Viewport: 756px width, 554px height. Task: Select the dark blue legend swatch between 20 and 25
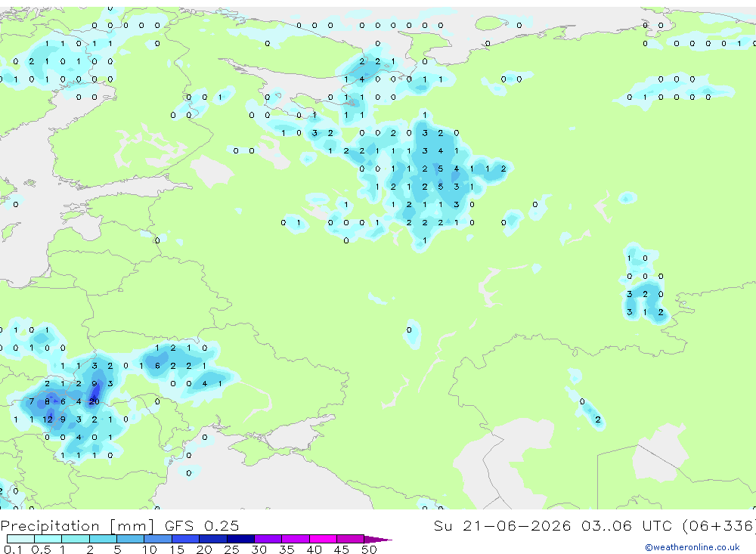(212, 539)
